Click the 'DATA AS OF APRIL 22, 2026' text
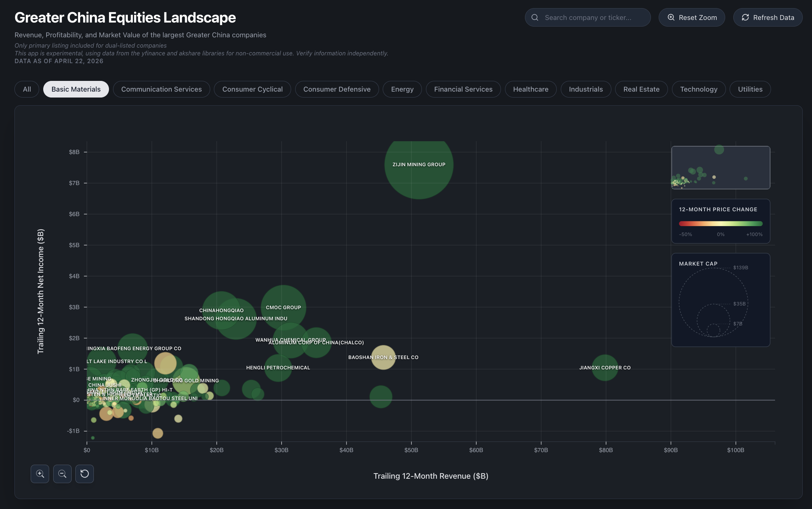812x509 pixels. coord(59,61)
